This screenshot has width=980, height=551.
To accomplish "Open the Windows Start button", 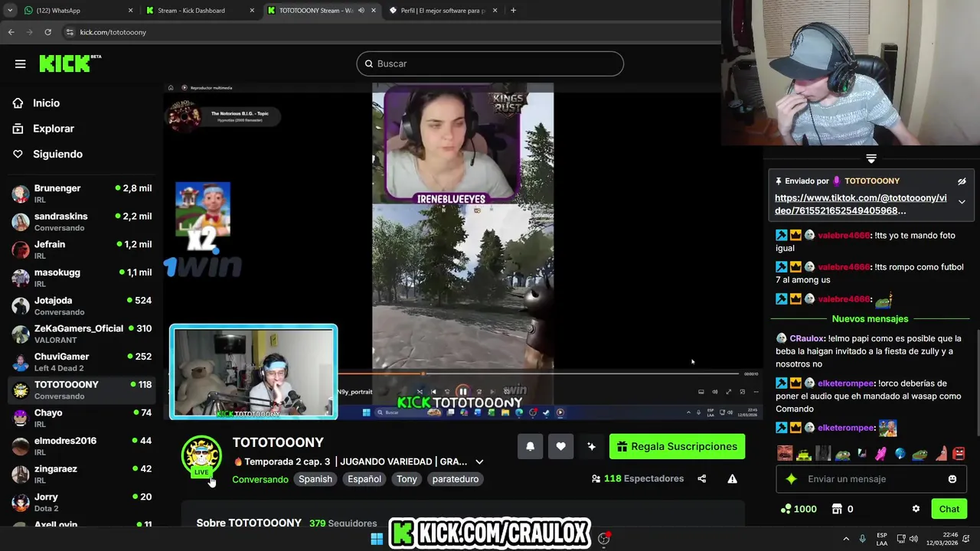I will point(377,539).
